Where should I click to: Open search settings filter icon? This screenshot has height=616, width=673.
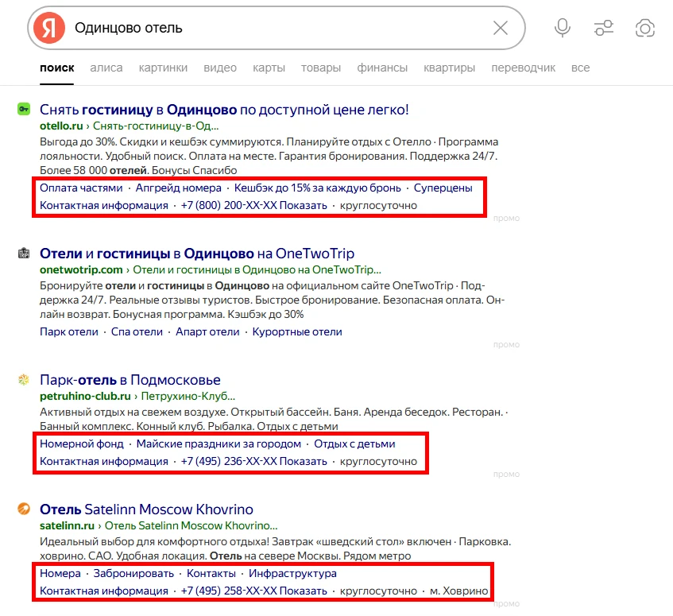pyautogui.click(x=604, y=29)
